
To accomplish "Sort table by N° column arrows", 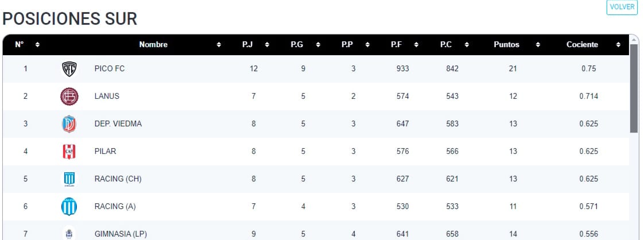I will (x=37, y=45).
